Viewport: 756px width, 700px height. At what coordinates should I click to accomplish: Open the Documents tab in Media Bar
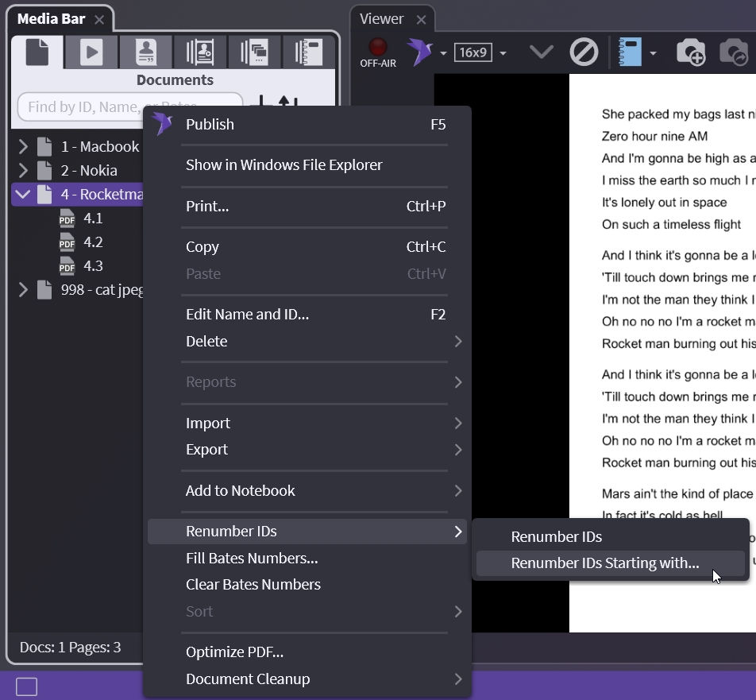[x=37, y=52]
